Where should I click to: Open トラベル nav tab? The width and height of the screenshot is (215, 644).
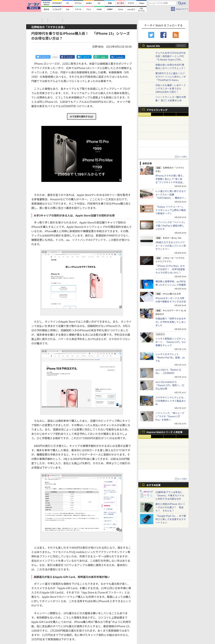pyautogui.click(x=78, y=9)
